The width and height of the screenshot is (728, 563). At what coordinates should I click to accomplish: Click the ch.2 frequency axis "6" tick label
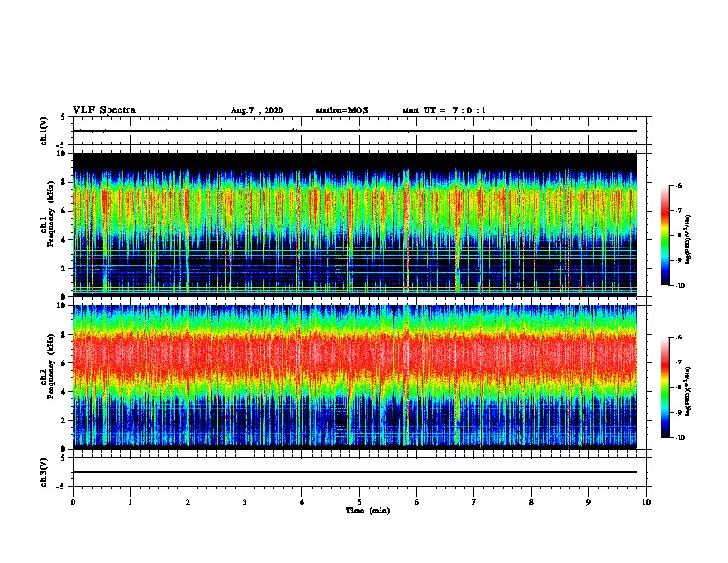[x=64, y=362]
